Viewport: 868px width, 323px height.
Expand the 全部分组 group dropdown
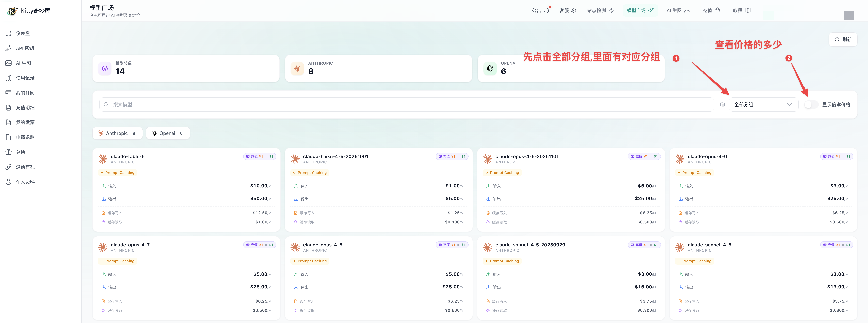[763, 105]
